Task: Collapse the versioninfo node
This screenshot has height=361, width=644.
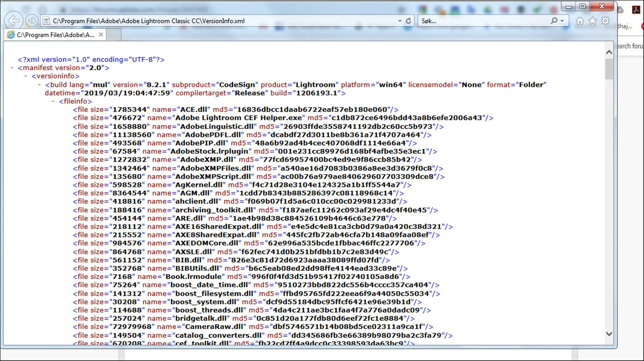Action: coord(25,76)
